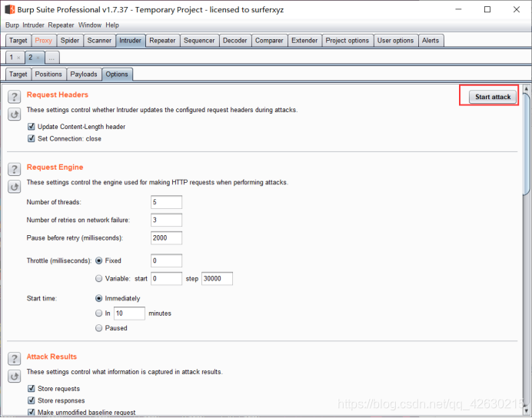
Task: Click the Variable throttle step field
Action: [217, 279]
